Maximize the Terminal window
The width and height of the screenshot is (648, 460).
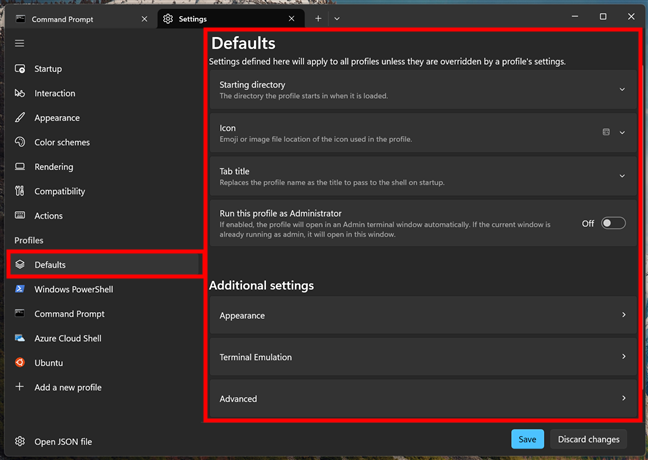coord(603,17)
